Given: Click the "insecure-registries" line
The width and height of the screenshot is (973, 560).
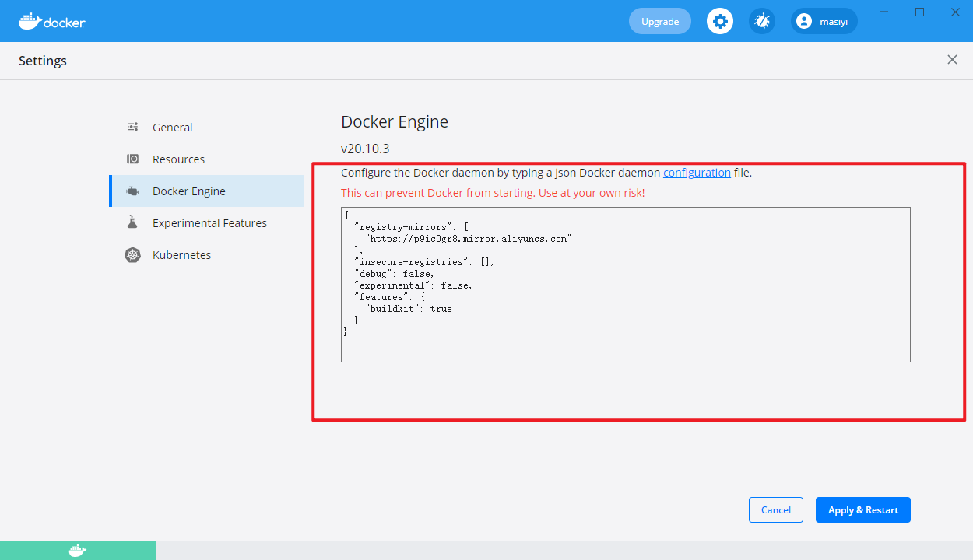Looking at the screenshot, I should point(424,262).
